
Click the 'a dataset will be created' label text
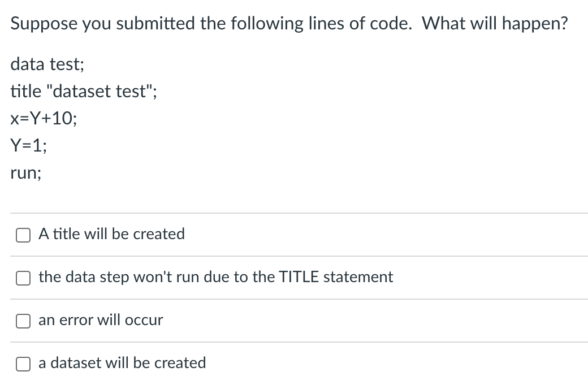click(x=122, y=363)
